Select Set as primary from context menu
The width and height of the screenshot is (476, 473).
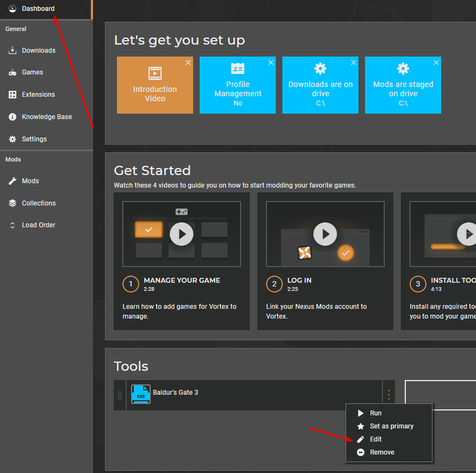point(388,426)
